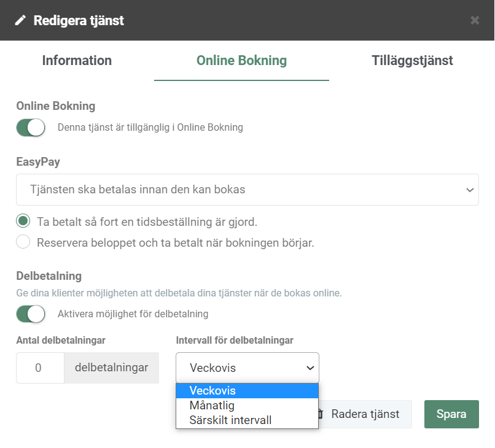The width and height of the screenshot is (495, 448).
Task: Select the Online Bokning tab
Action: pyautogui.click(x=241, y=61)
